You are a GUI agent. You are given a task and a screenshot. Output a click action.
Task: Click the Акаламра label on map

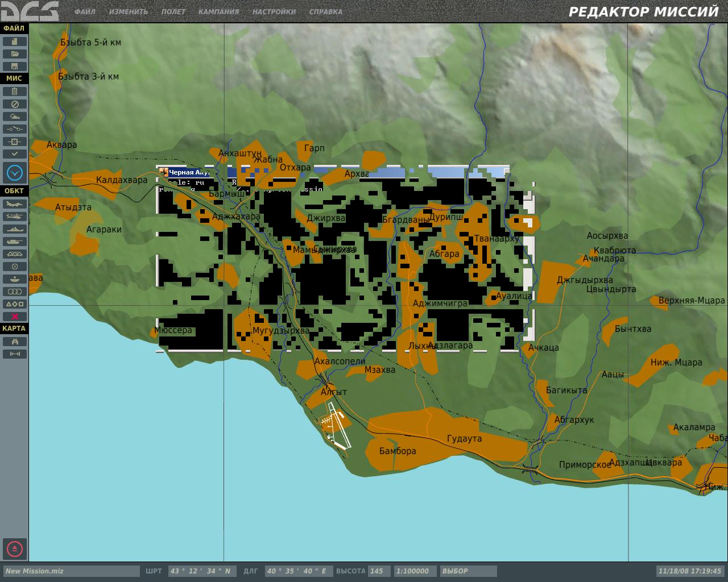click(694, 427)
